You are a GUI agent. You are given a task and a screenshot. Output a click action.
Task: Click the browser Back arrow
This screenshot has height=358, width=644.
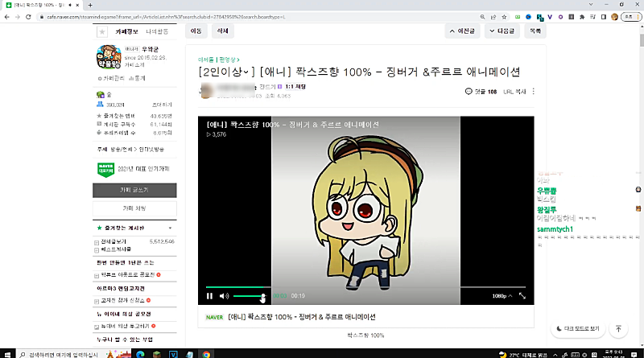pos(6,17)
